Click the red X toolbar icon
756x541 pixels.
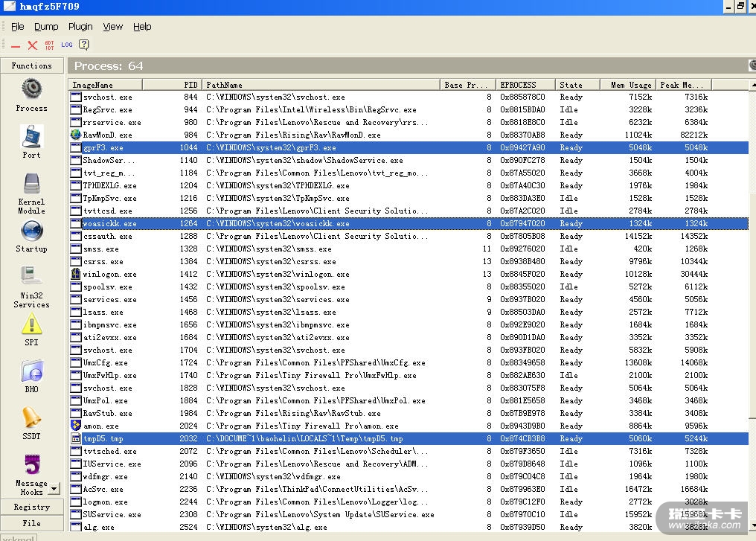[33, 45]
